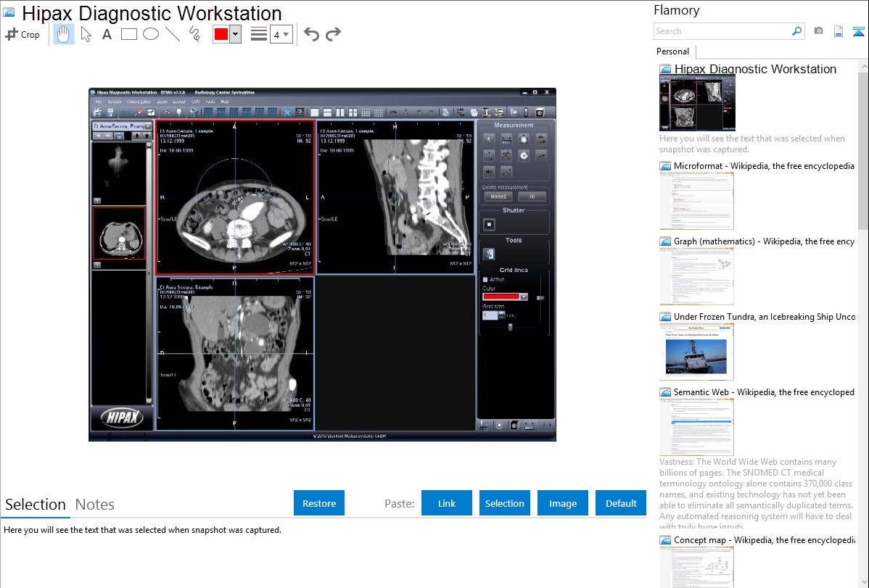869x588 pixels.
Task: Click the Default paste button
Action: (x=621, y=503)
